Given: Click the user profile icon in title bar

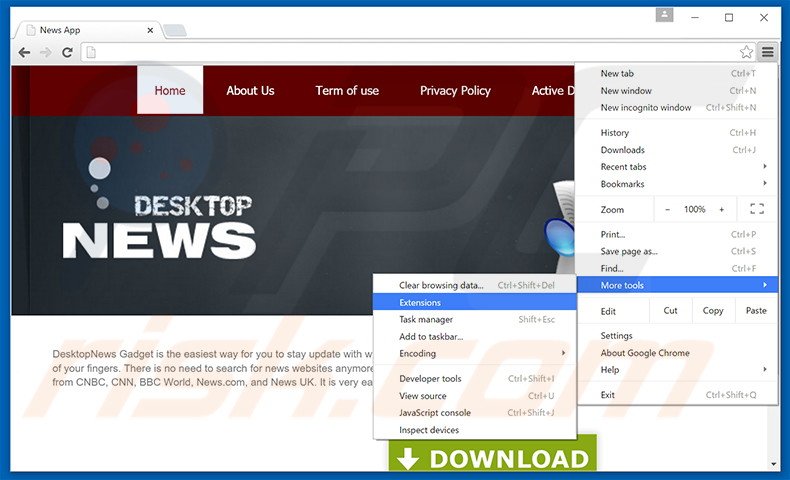Looking at the screenshot, I should tap(664, 15).
